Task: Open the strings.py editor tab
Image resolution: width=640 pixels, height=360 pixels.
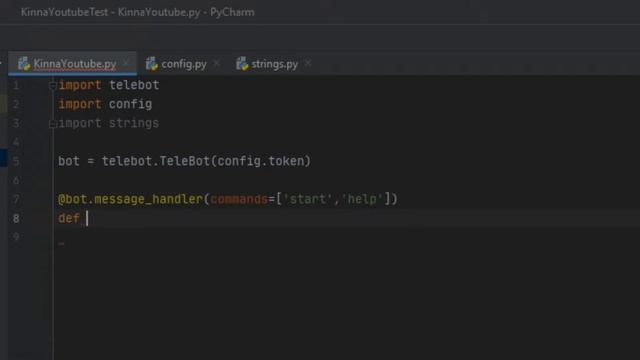Action: [274, 64]
